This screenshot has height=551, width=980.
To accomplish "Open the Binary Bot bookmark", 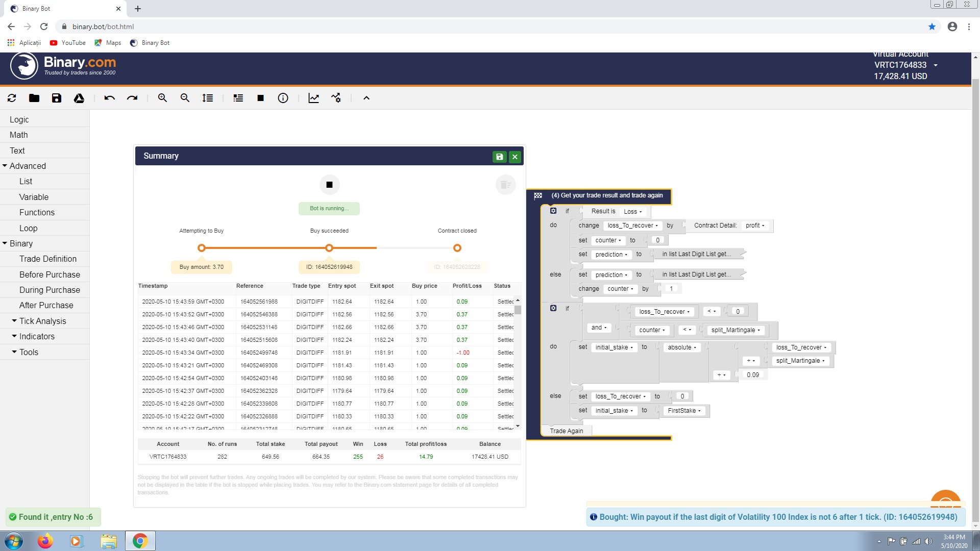I will (x=150, y=43).
